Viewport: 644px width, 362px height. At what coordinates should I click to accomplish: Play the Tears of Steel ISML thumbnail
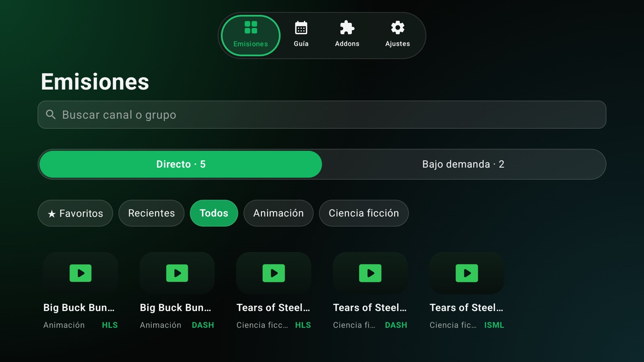(x=467, y=273)
